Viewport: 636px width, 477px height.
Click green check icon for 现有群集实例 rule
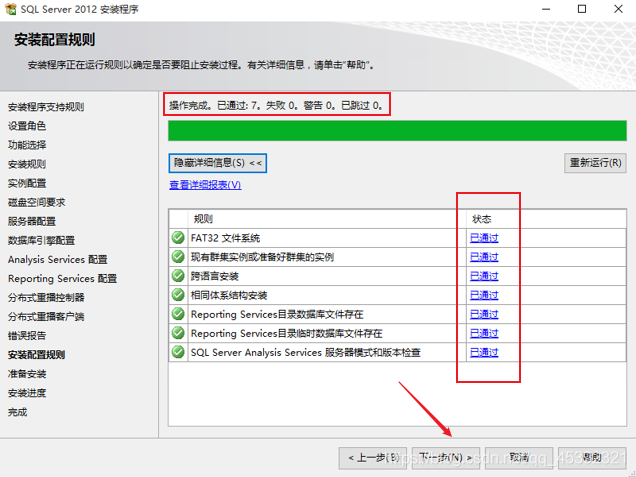point(178,257)
